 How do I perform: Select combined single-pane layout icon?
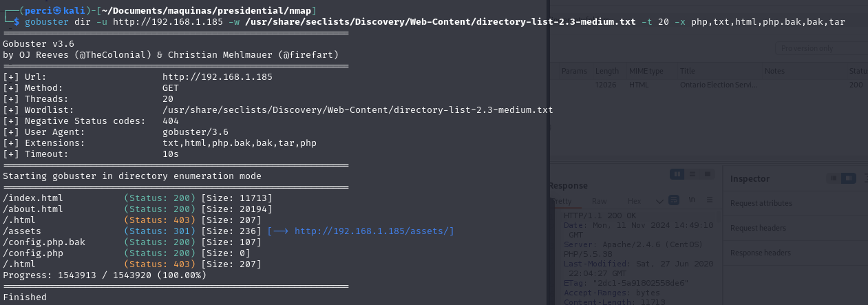(708, 174)
